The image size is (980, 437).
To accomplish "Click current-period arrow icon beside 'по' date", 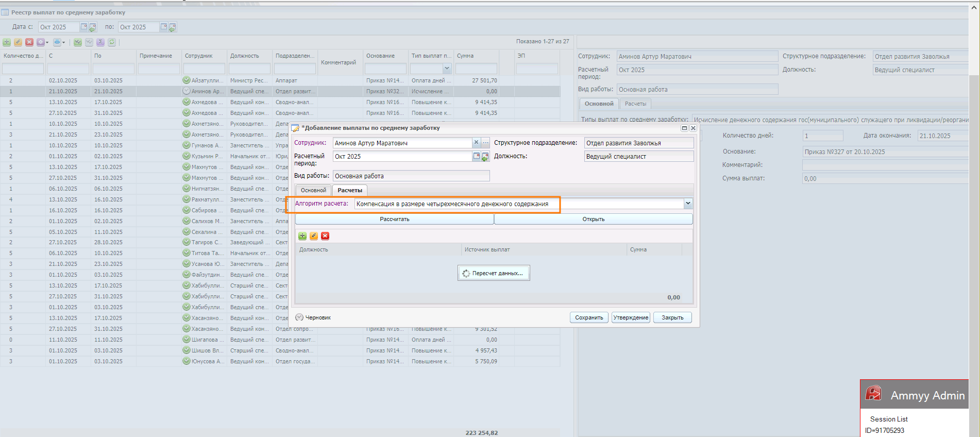I will click(x=173, y=27).
